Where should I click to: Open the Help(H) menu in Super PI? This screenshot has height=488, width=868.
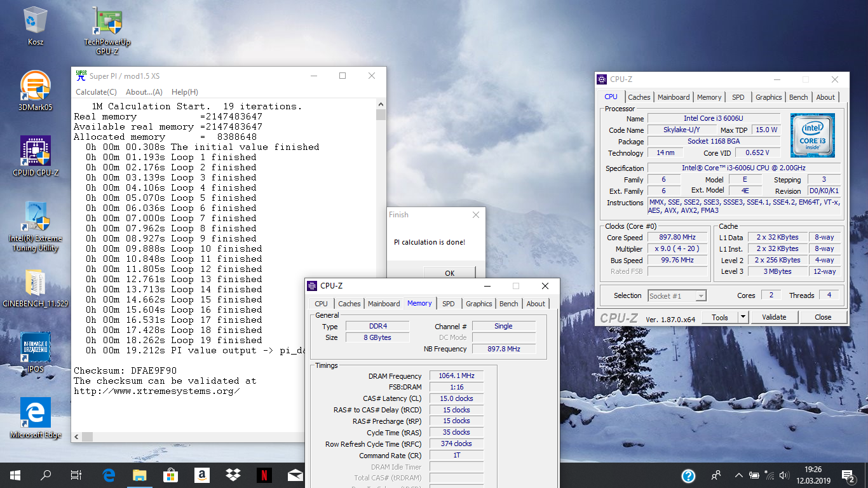(185, 92)
